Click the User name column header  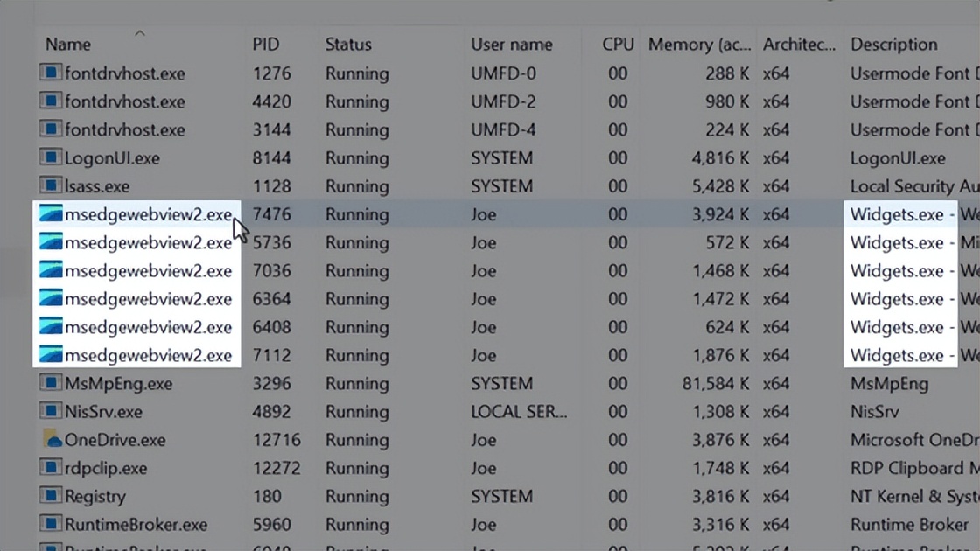click(512, 44)
